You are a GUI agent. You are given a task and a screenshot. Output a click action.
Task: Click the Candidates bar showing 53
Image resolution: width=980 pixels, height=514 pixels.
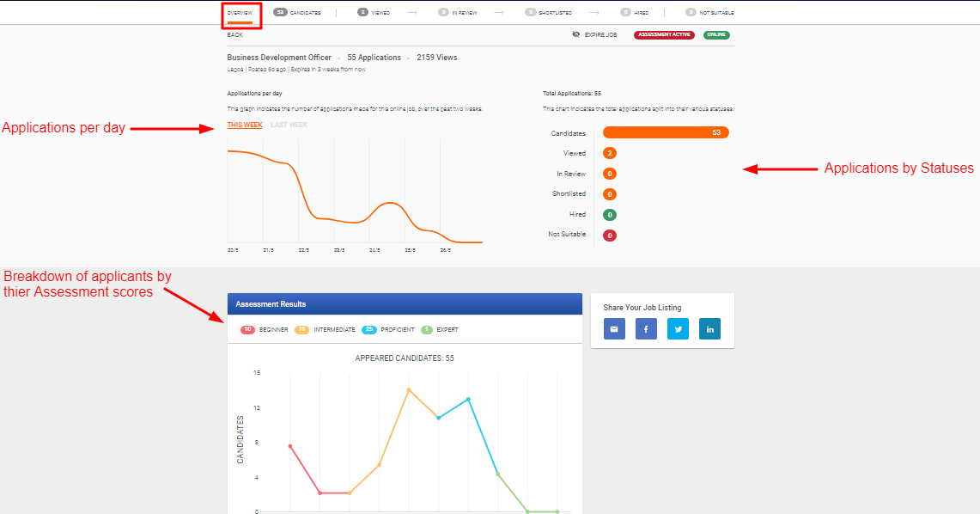(x=666, y=132)
